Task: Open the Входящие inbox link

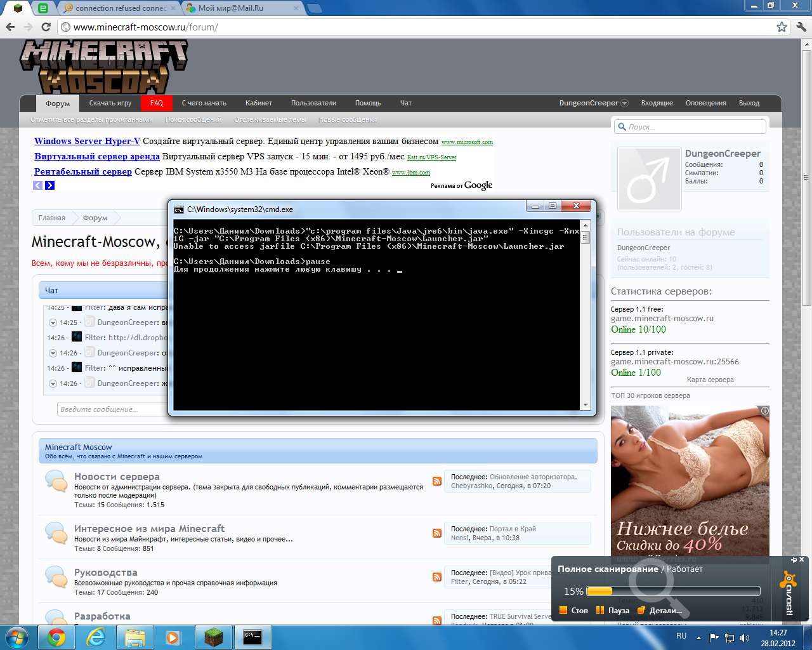Action: (657, 103)
